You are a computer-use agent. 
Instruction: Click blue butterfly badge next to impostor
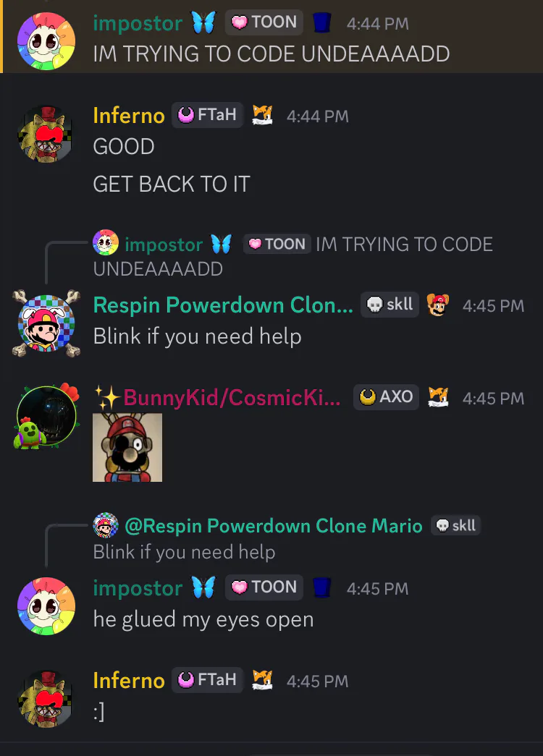203,22
